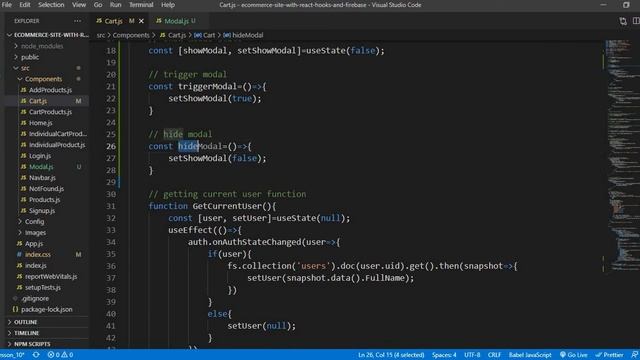Click the Components breadcrumb segment
Viewport: 640px width, 360px height.
click(131, 36)
